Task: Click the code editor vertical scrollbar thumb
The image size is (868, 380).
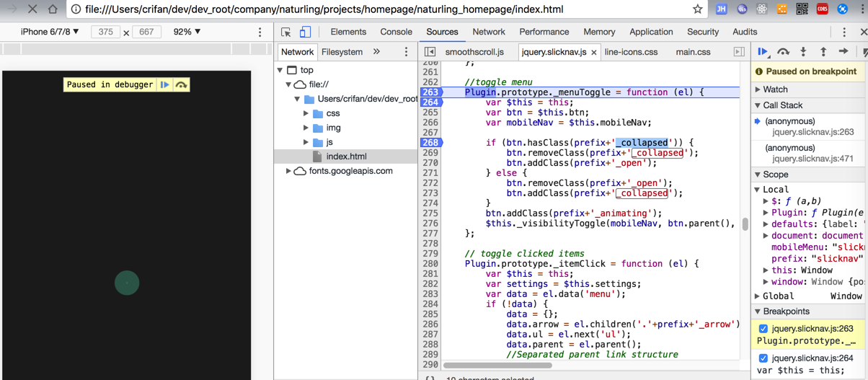Action: [745, 224]
